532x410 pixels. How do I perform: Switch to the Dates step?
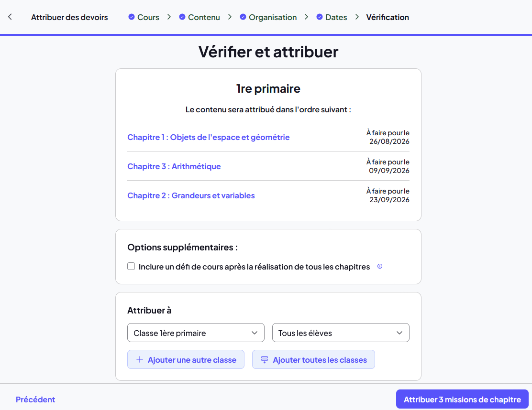[x=336, y=17]
